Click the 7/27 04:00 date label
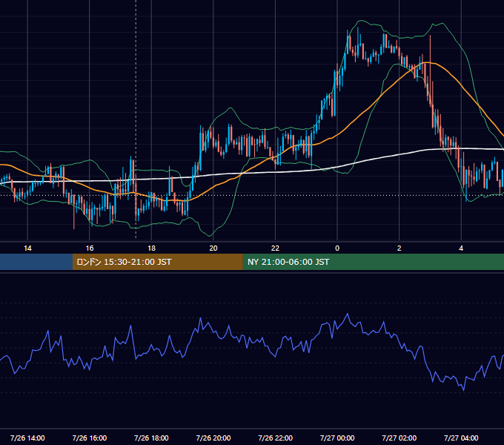504x445 pixels. (x=461, y=438)
